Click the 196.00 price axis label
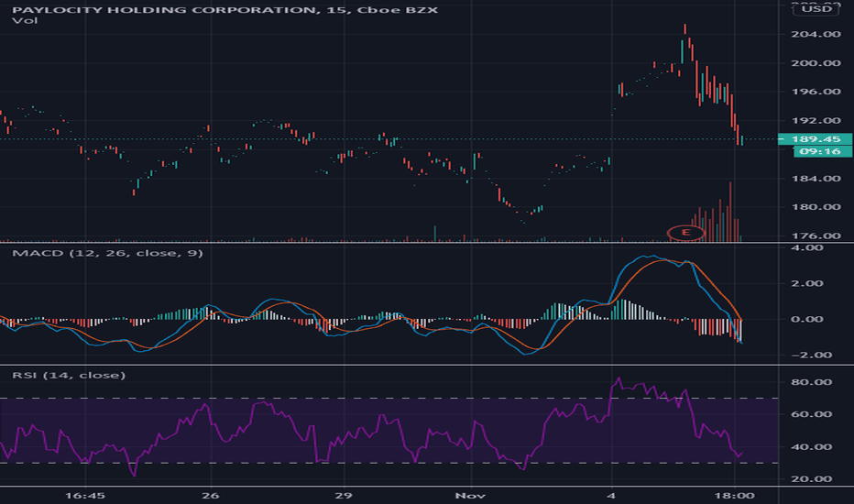 (x=816, y=92)
